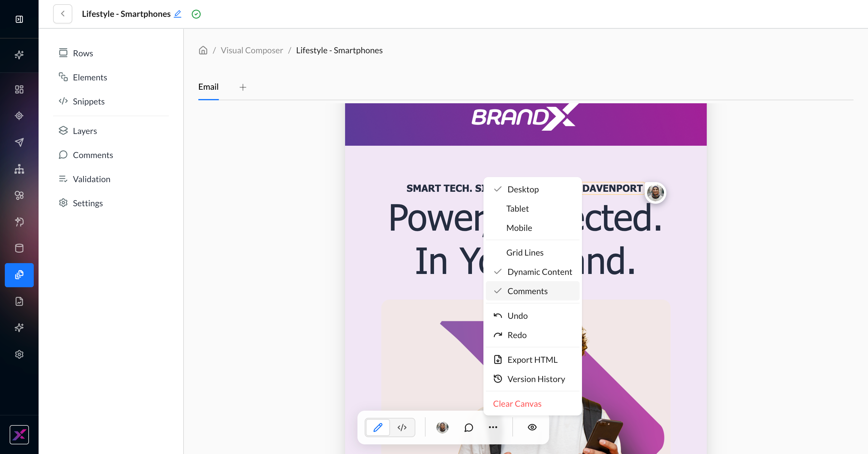Click the green saved status checkmark
Image resolution: width=868 pixels, height=454 pixels.
pyautogui.click(x=196, y=14)
